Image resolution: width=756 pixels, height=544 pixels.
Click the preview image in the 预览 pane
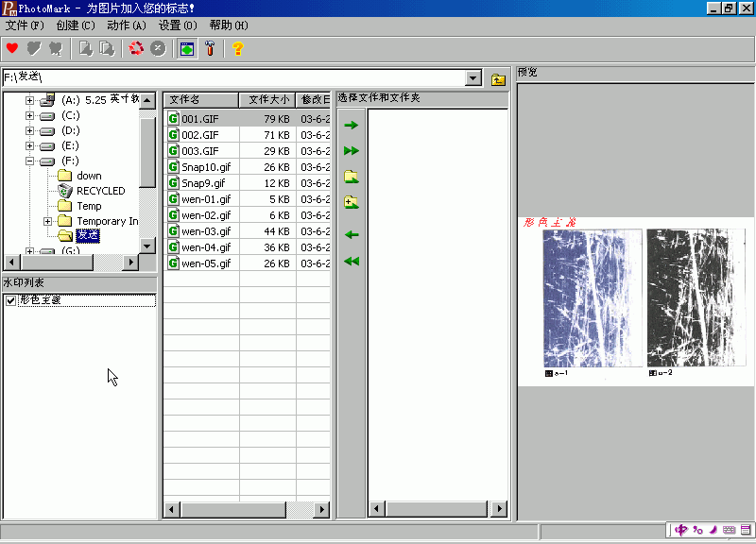pyautogui.click(x=636, y=301)
